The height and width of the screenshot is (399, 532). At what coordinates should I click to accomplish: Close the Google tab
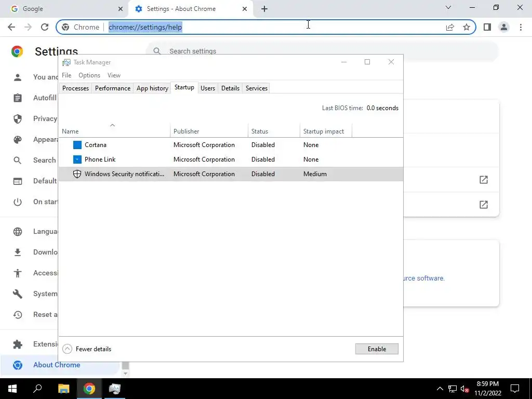121,9
